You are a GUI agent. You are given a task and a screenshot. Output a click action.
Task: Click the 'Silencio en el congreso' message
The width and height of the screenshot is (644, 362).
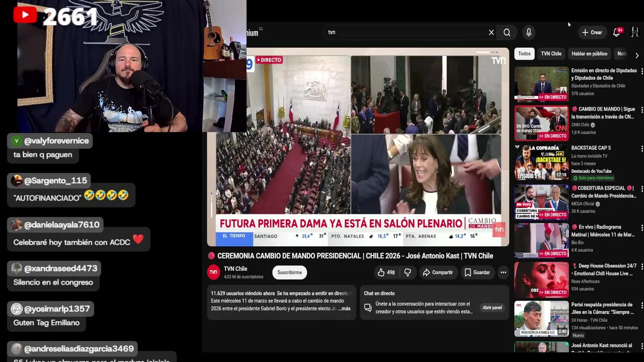point(53,283)
